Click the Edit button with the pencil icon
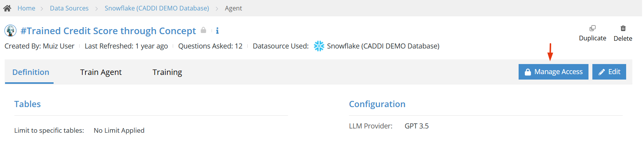Viewport: 644px width, 163px height. pos(609,72)
